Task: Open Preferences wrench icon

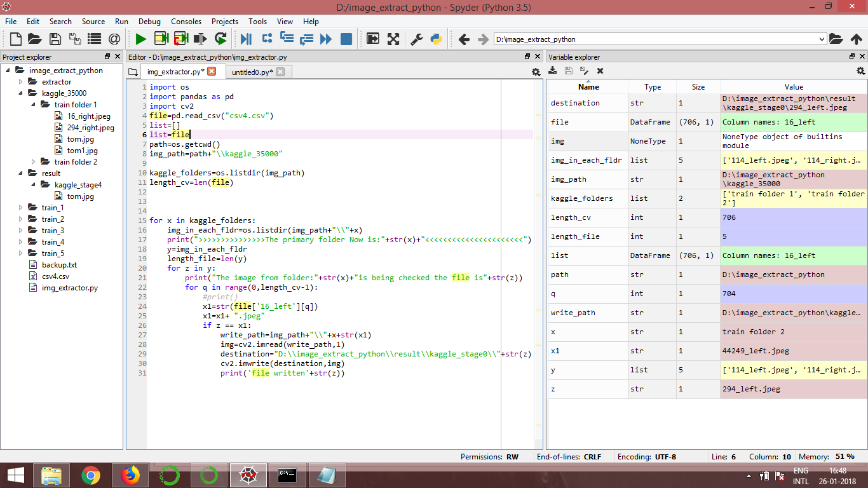Action: [x=416, y=39]
